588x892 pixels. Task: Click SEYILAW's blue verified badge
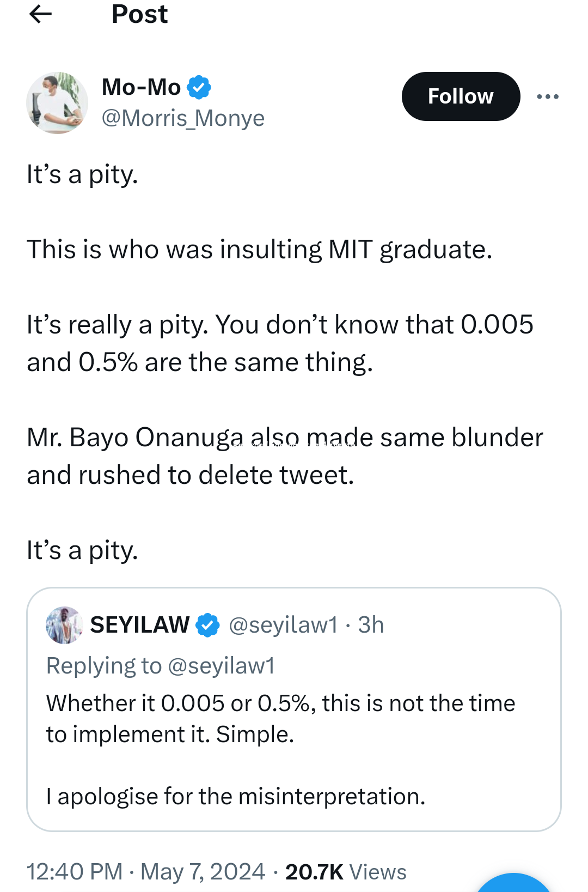[208, 625]
